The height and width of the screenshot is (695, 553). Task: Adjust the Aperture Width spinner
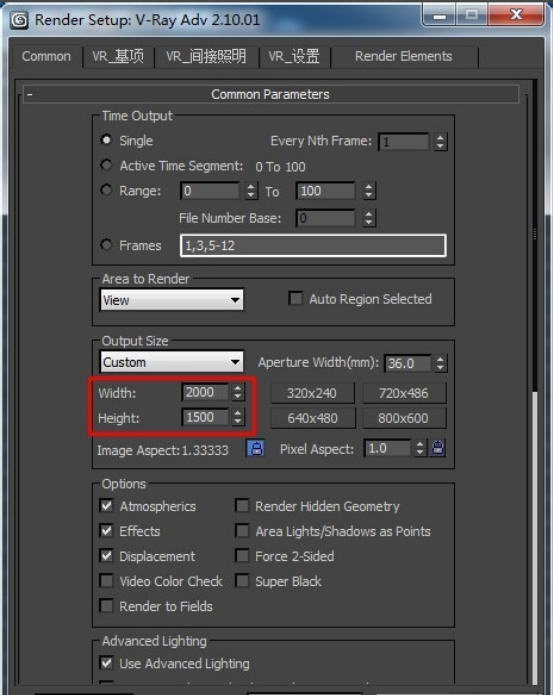[440, 363]
